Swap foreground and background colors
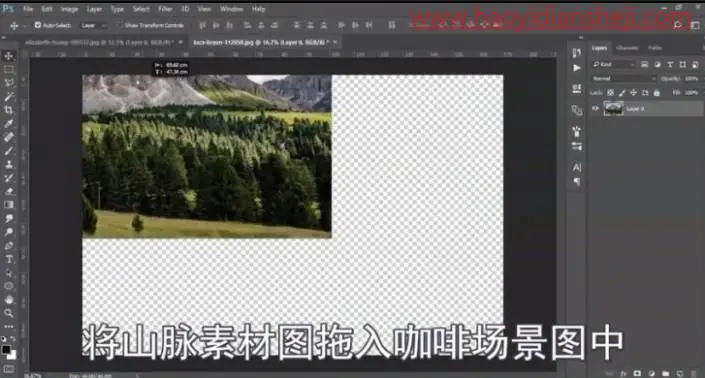The image size is (705, 378). tap(13, 339)
